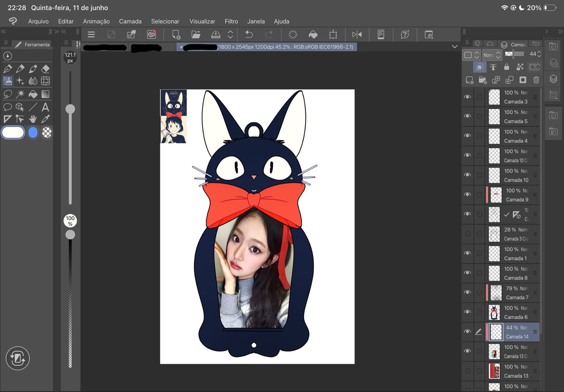This screenshot has width=564, height=392.
Task: Hide the Camada 9 layer
Action: pos(467,194)
